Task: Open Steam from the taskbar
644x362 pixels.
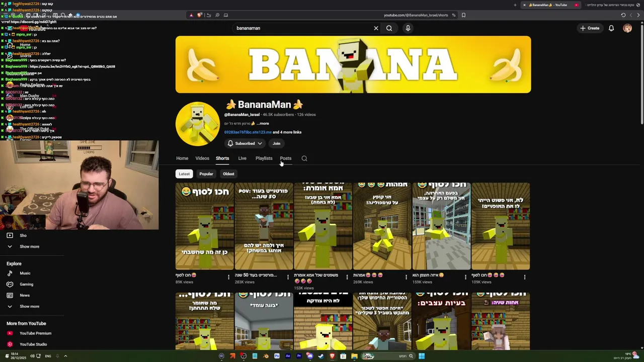Action: [321, 356]
